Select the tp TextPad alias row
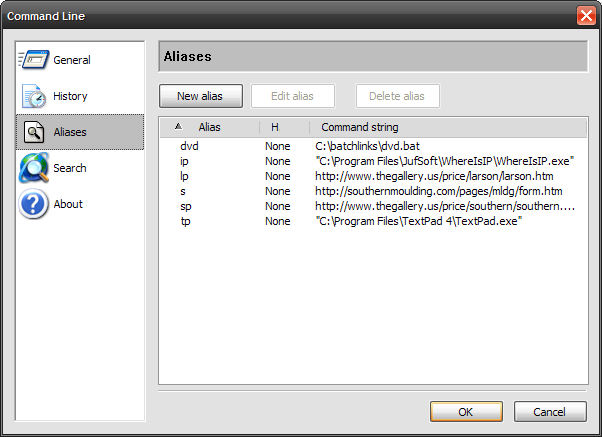The width and height of the screenshot is (602, 437). (185, 221)
